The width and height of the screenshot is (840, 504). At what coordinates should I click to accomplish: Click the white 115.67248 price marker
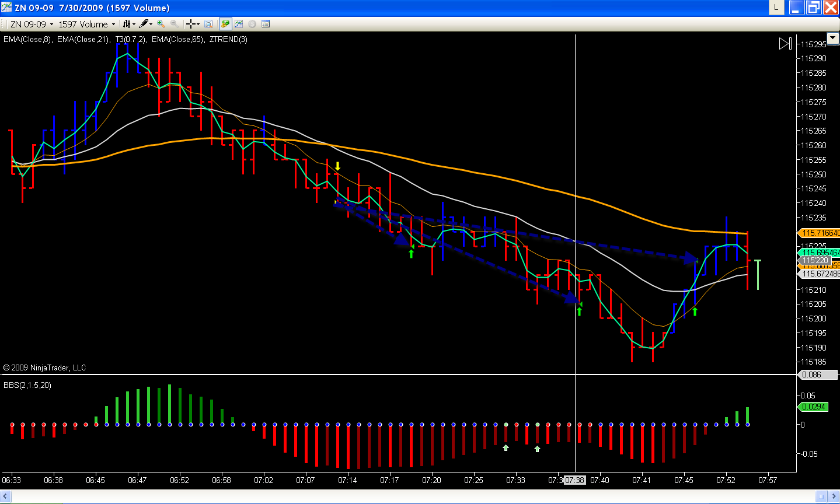[x=818, y=274]
